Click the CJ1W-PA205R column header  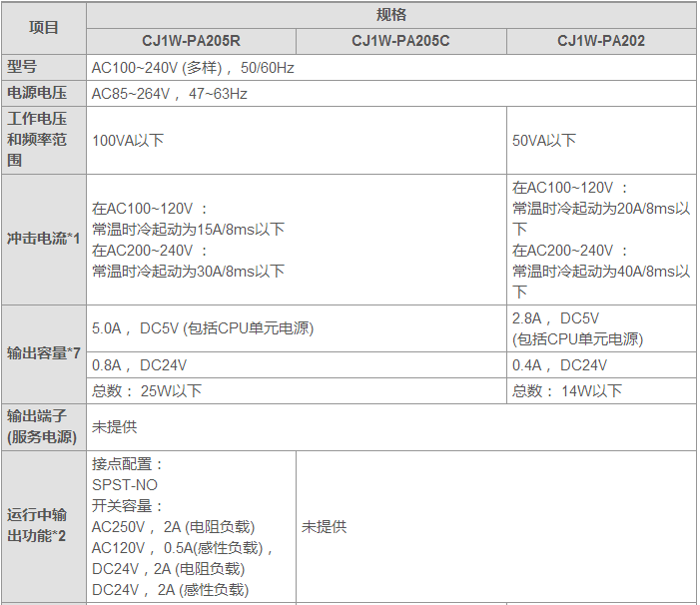(x=191, y=41)
